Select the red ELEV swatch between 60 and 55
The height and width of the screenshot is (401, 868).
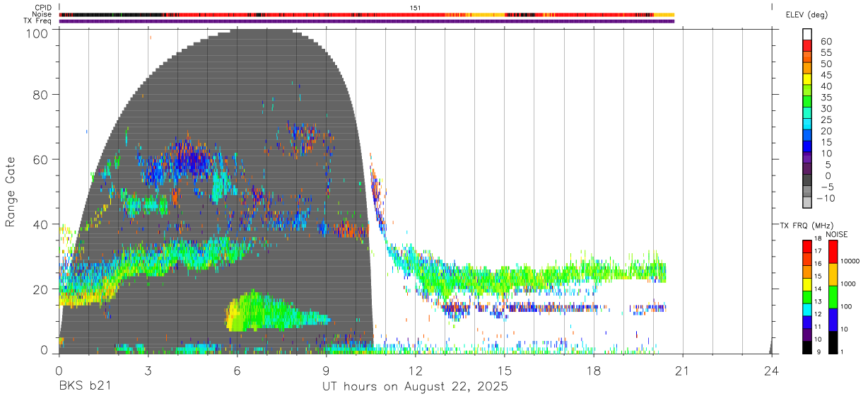point(807,45)
